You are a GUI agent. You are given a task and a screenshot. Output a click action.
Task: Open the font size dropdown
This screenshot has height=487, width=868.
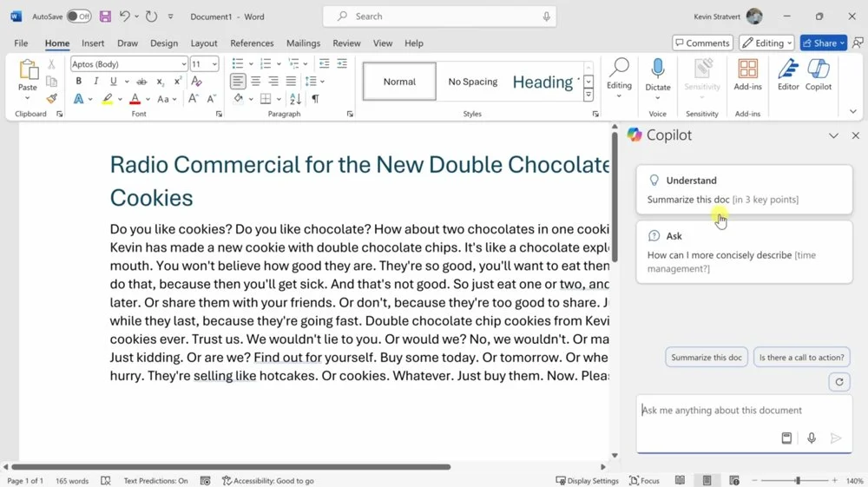point(214,64)
